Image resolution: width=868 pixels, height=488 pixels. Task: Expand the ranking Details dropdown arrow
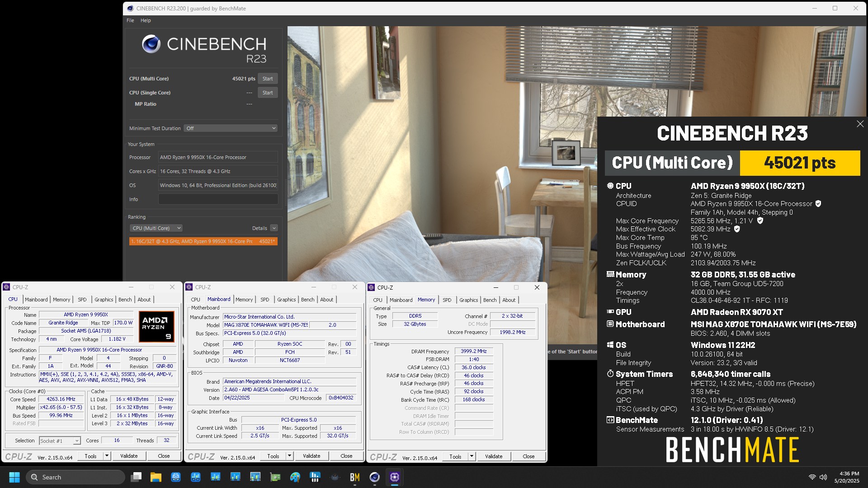tap(274, 228)
